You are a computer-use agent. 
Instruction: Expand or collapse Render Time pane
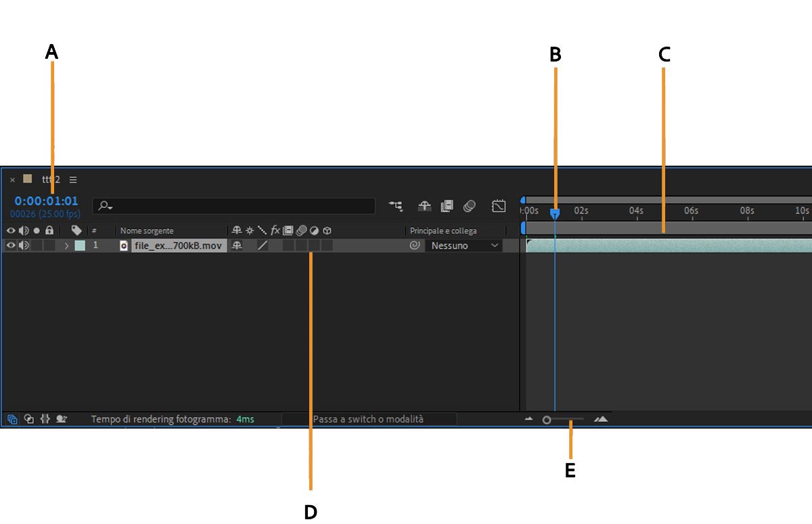tap(62, 419)
